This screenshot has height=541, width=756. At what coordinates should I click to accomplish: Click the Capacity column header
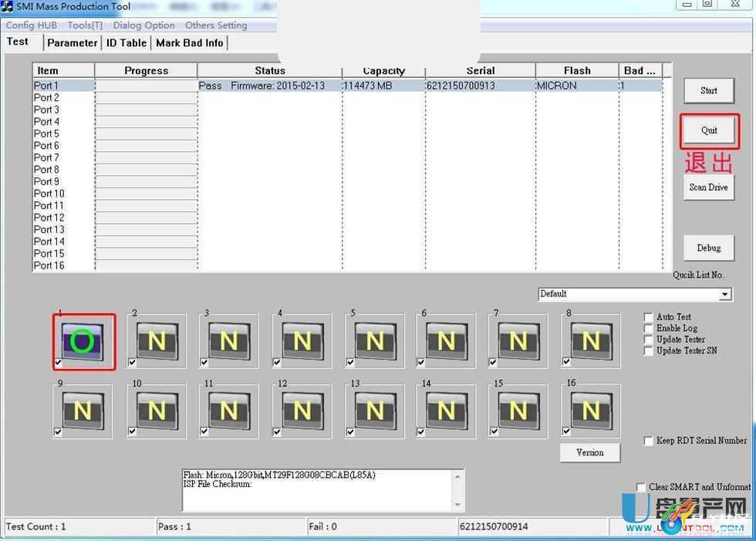(384, 71)
